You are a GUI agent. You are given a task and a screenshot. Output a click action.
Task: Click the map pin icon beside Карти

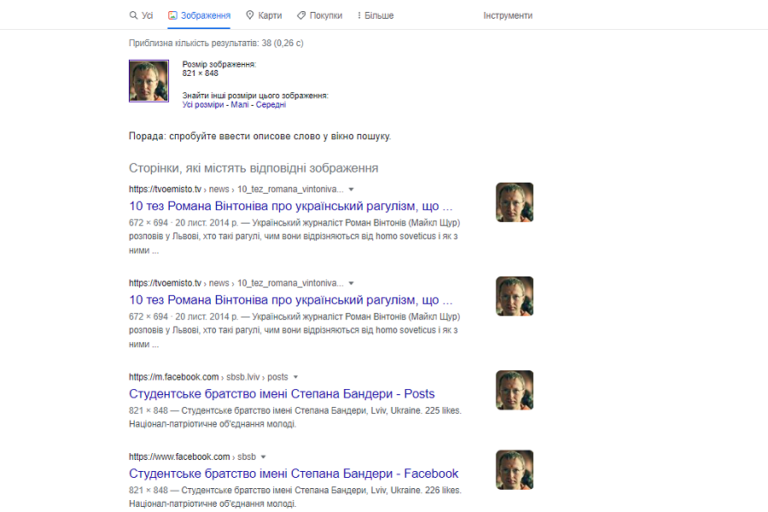tap(250, 15)
